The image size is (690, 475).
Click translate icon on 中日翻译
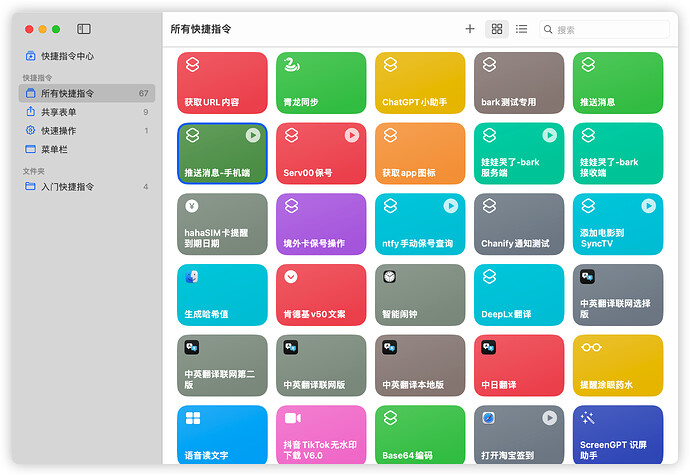pos(489,347)
